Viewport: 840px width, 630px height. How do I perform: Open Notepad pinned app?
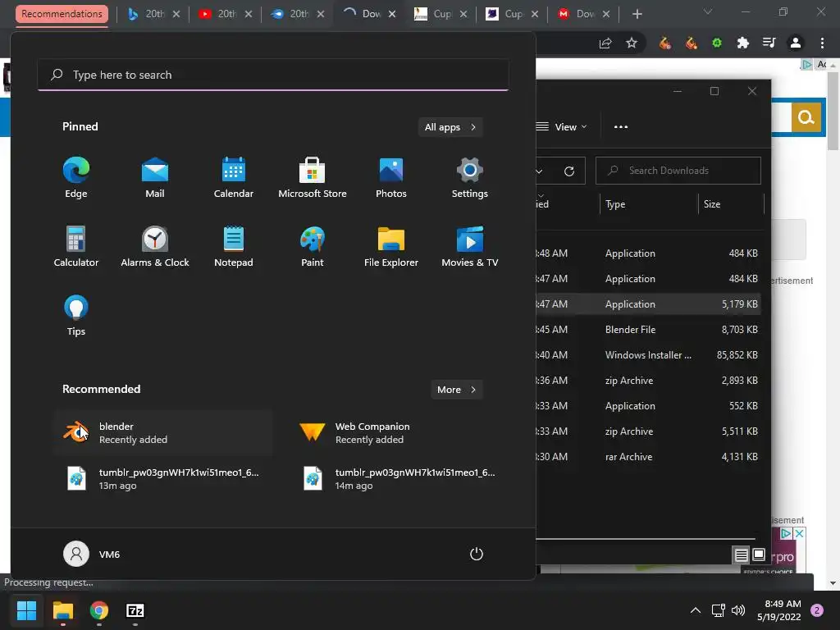click(234, 246)
